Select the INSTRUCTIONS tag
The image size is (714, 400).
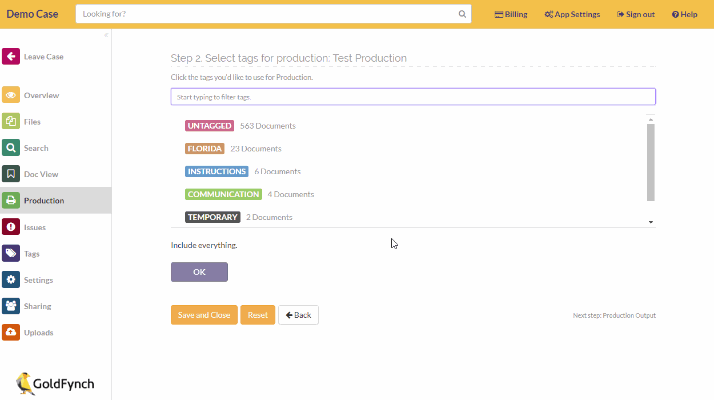coord(217,171)
